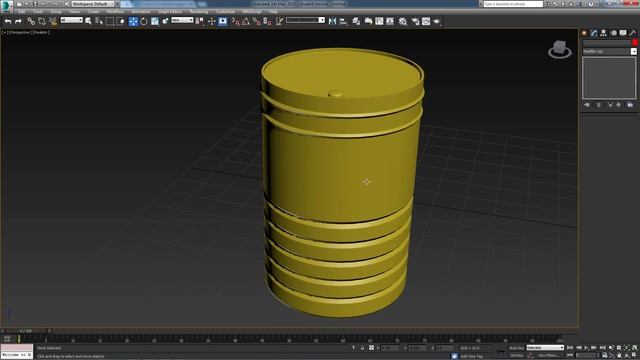Pick the Rectangular Selection Region tool
Viewport: 640px width, 360px height.
click(110, 21)
